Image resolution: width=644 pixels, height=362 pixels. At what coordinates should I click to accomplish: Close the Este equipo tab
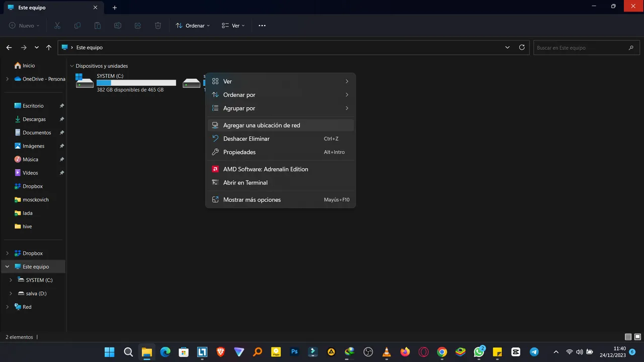[x=95, y=8]
